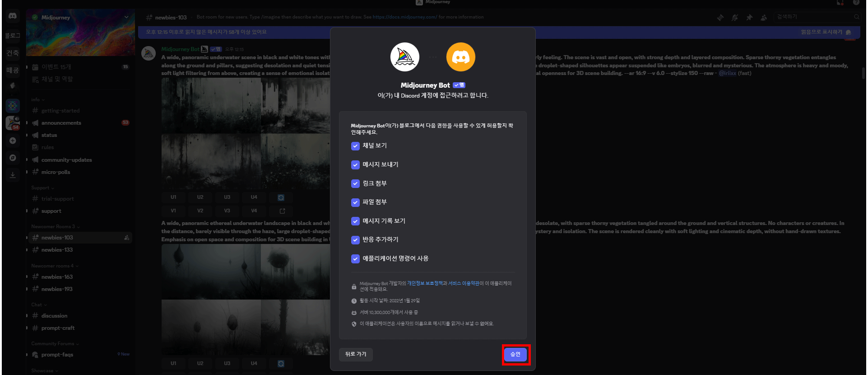Toggle the 링크 첨부 permission checkbox
This screenshot has height=375, width=868.
coord(355,183)
